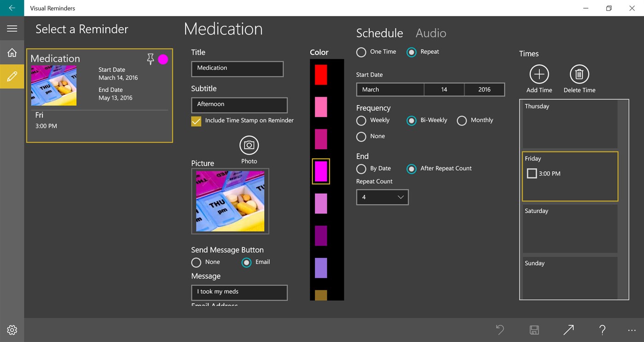Save the reminder using the disk icon
The width and height of the screenshot is (644, 342).
coord(534,330)
